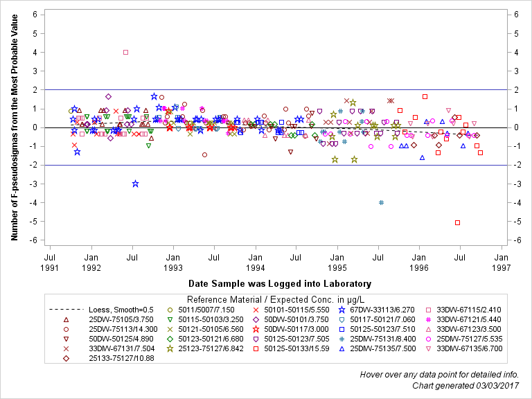Click the blue triangle marker for 25DW-75135/7.500
This screenshot has width=532, height=399.
click(x=342, y=349)
